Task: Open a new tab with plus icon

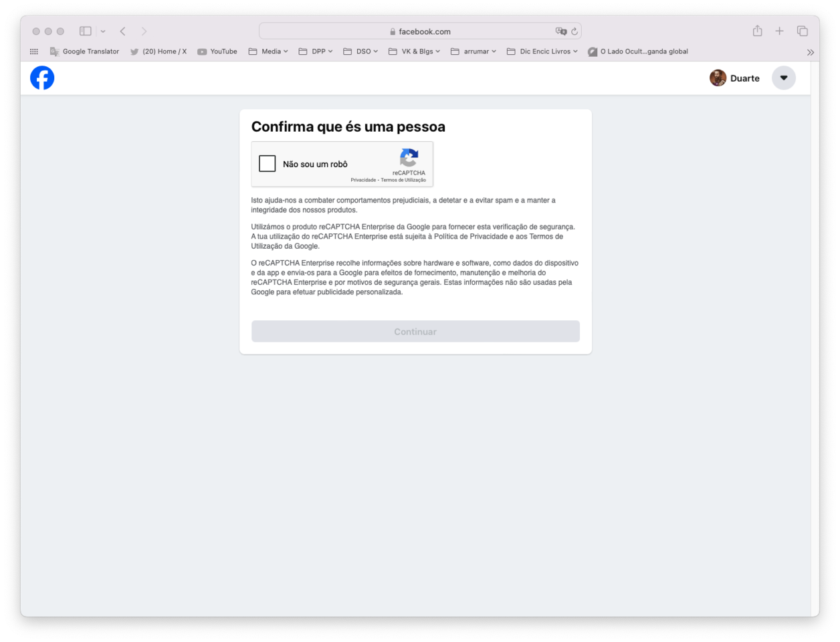Action: point(779,31)
